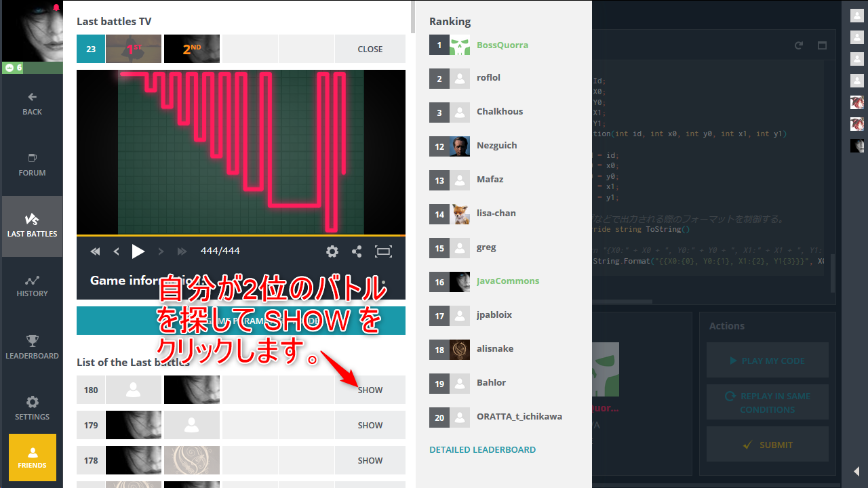868x488 pixels.
Task: Show battle number 178
Action: (370, 460)
